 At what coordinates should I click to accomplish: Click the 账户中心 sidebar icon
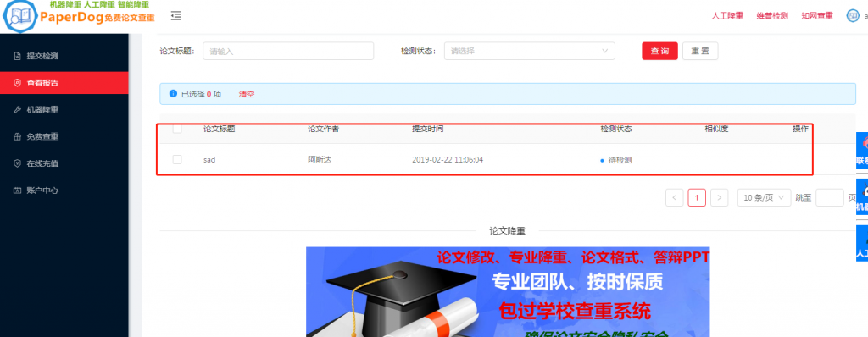(x=17, y=191)
